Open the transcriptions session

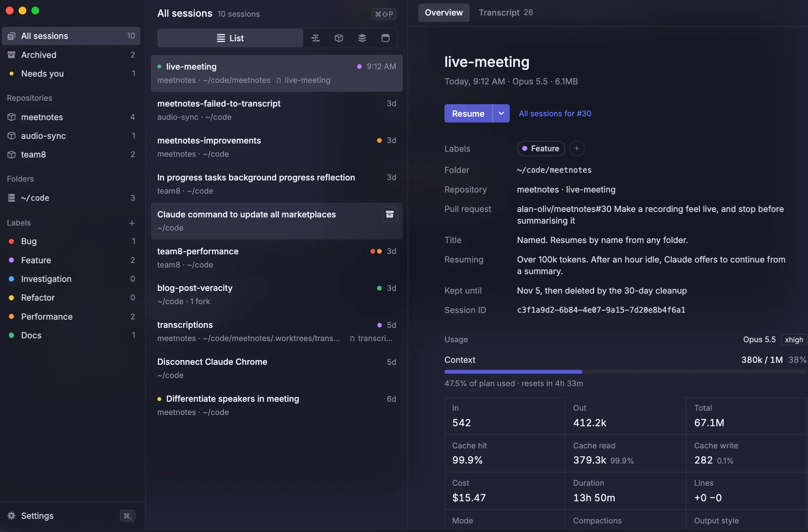(276, 331)
